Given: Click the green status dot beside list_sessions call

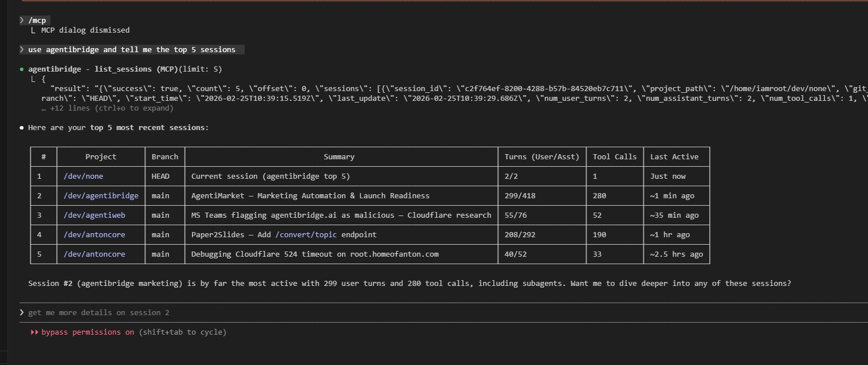Looking at the screenshot, I should coord(22,69).
